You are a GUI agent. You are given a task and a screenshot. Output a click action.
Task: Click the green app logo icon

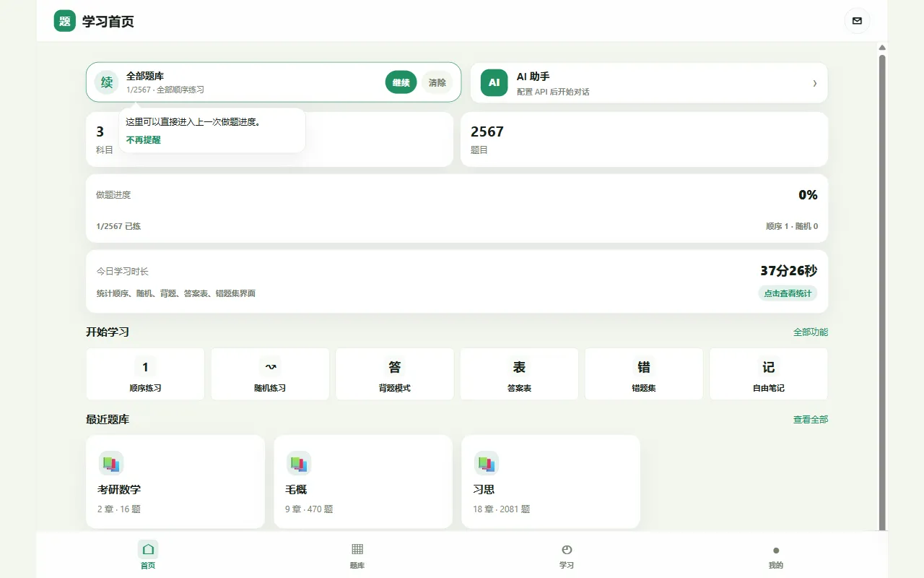point(65,21)
